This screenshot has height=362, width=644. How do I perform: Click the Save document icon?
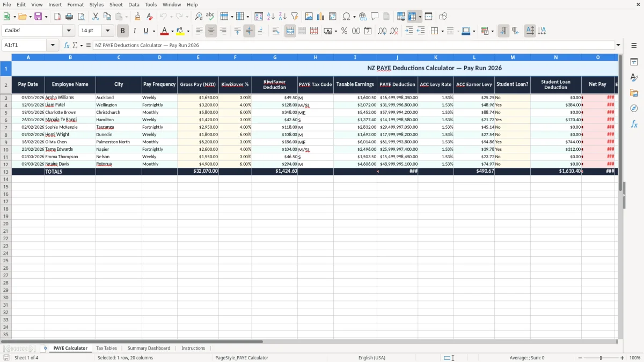click(38, 17)
